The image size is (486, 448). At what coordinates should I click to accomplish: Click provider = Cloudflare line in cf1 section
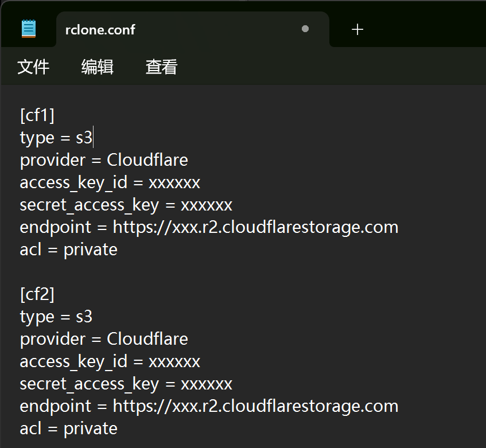point(104,160)
